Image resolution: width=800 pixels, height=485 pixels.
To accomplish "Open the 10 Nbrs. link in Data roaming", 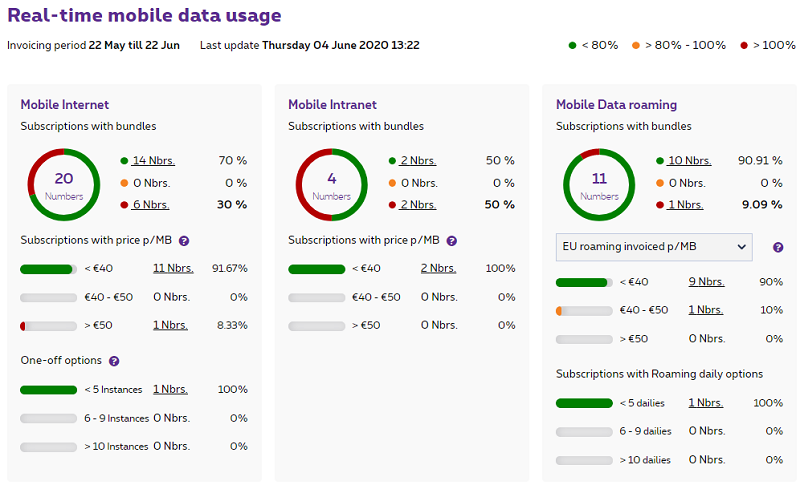I will (x=689, y=160).
